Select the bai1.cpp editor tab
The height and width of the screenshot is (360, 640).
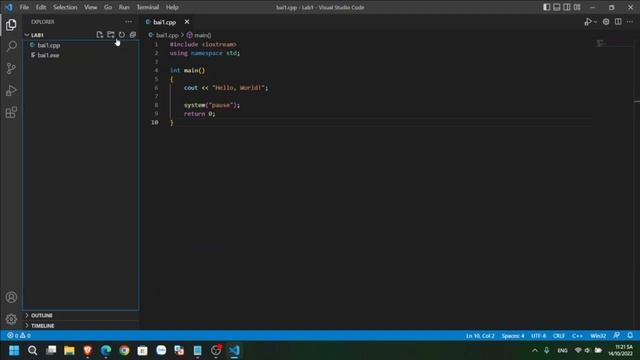tap(164, 22)
